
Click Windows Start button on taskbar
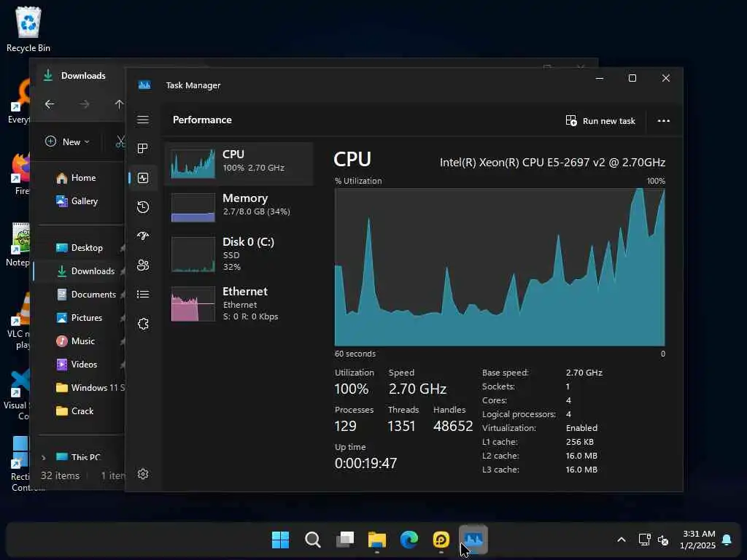pos(280,540)
